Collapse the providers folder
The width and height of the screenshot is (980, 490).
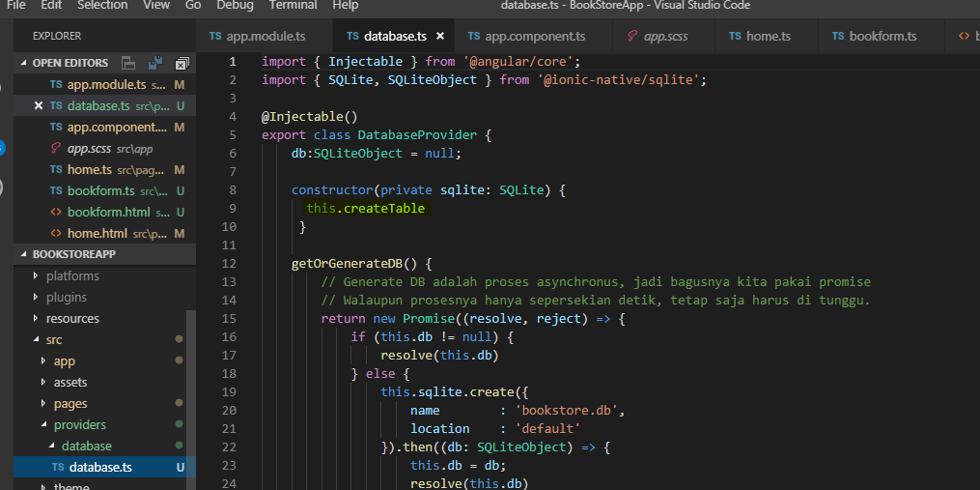[x=79, y=424]
